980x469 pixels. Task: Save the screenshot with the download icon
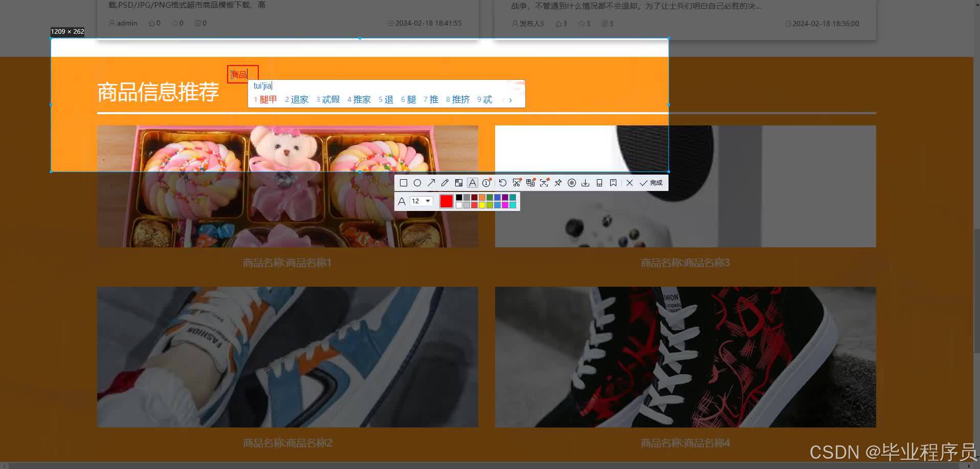coord(585,183)
